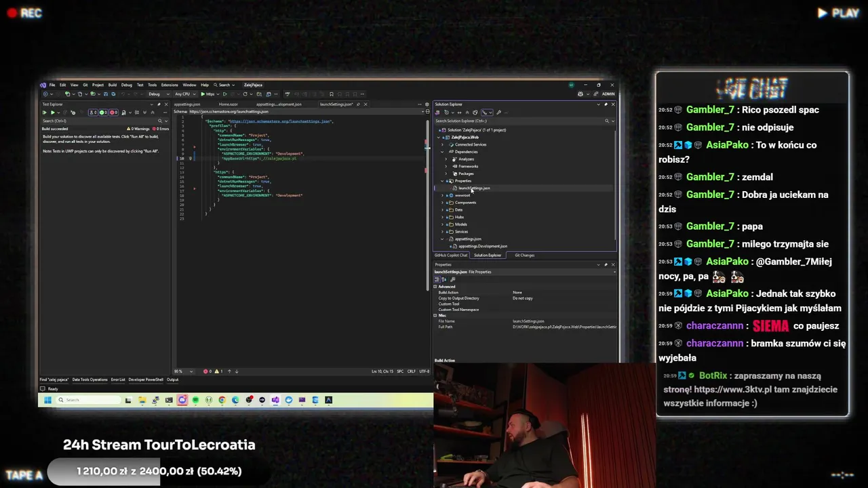
Task: Collapse the Advanced section in Properties
Action: [435, 287]
